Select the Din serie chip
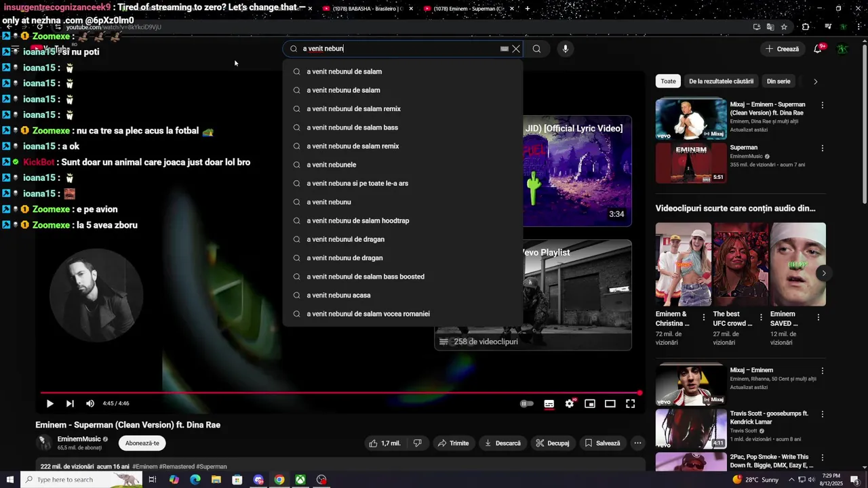Screen dimensions: 868x488 [x=778, y=81]
